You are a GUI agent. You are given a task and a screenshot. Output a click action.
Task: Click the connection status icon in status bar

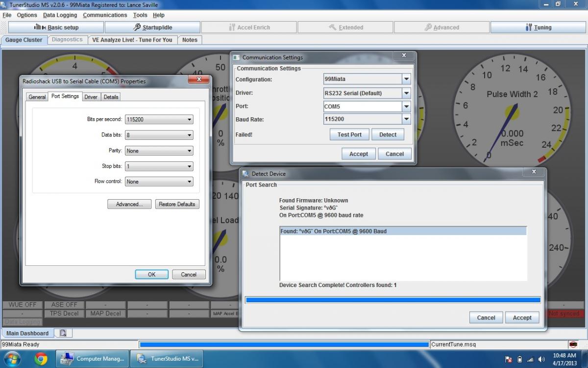pyautogui.click(x=573, y=344)
